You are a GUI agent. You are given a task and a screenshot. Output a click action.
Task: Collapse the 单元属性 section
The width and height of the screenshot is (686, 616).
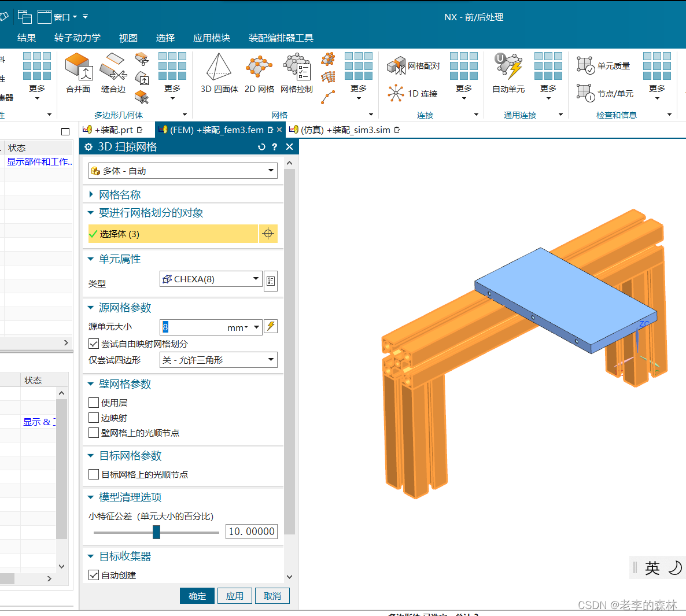coord(91,259)
